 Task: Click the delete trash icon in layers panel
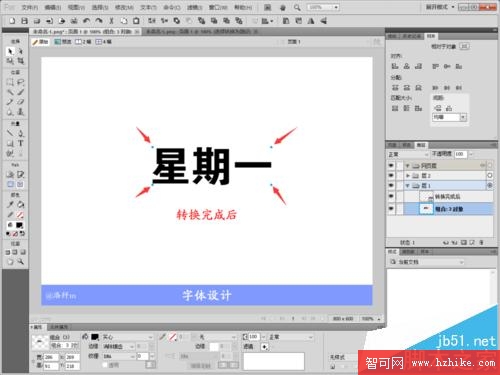481,242
